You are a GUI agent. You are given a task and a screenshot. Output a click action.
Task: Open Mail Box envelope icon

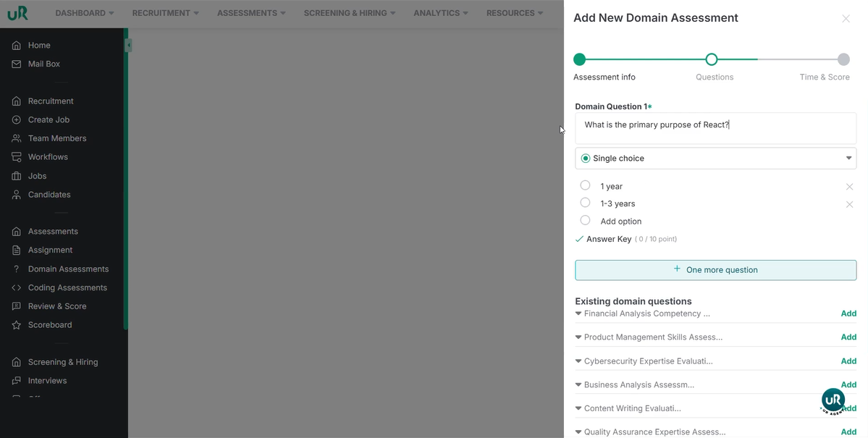point(17,64)
